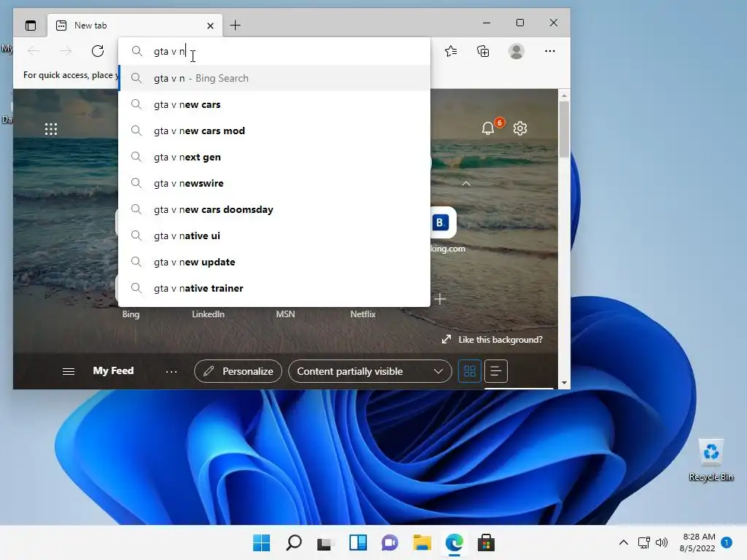The image size is (747, 560).
Task: Click in the address bar text field
Action: point(274,51)
